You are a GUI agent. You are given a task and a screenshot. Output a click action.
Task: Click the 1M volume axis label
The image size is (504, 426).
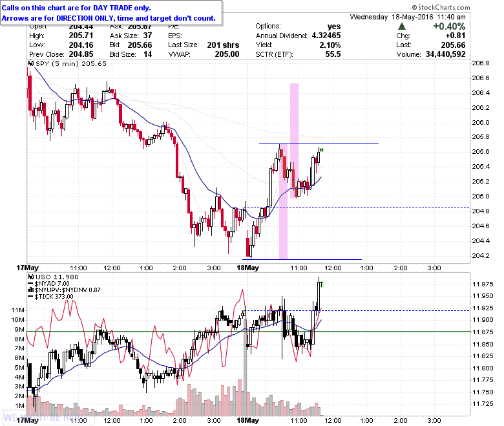coord(19,406)
